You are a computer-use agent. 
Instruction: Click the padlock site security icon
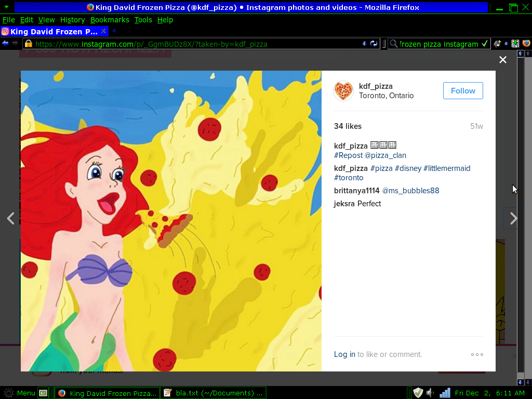coord(28,44)
